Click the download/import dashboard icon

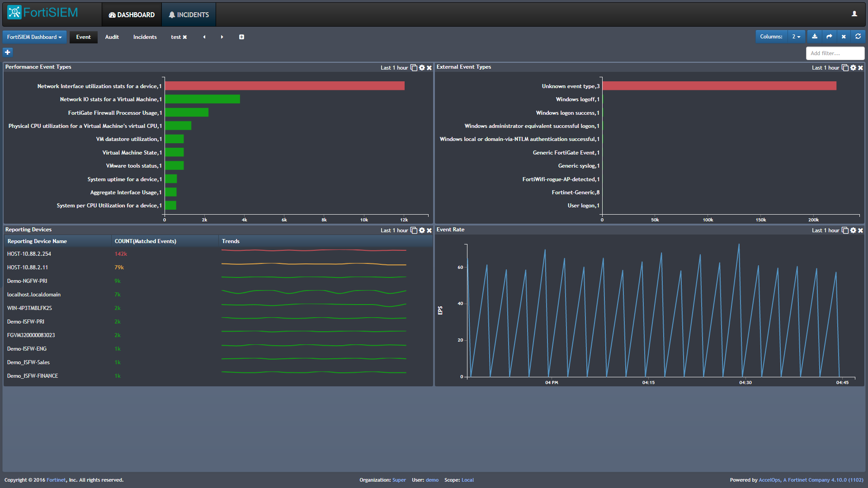(x=815, y=37)
